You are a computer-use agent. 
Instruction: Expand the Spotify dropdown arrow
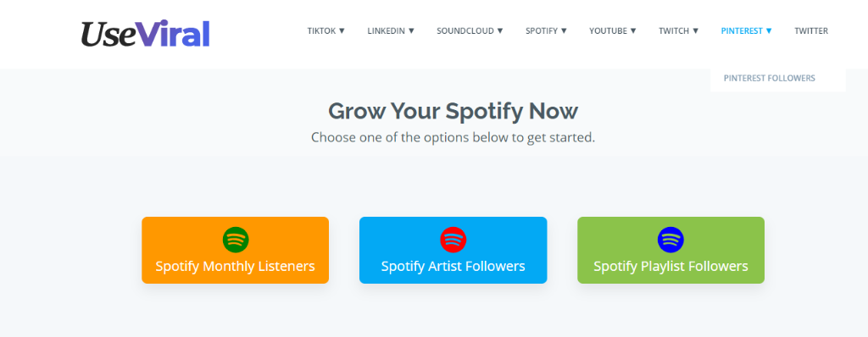(564, 31)
